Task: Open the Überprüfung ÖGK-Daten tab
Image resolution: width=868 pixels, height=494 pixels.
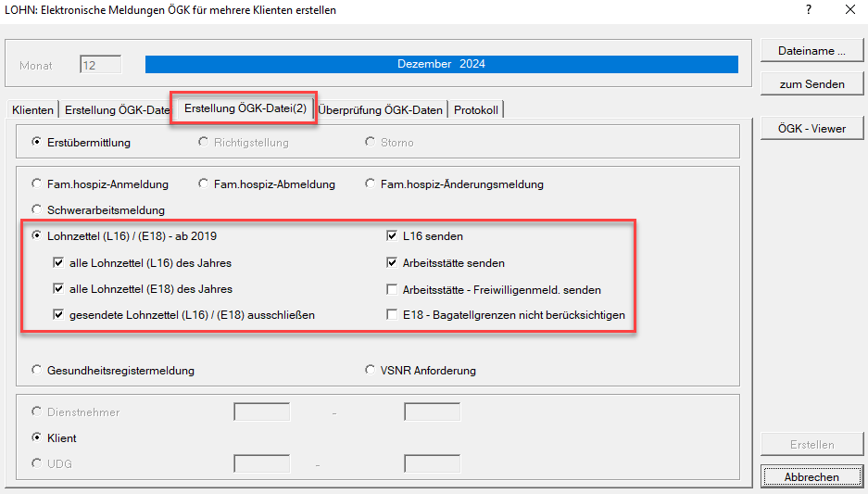Action: click(381, 110)
